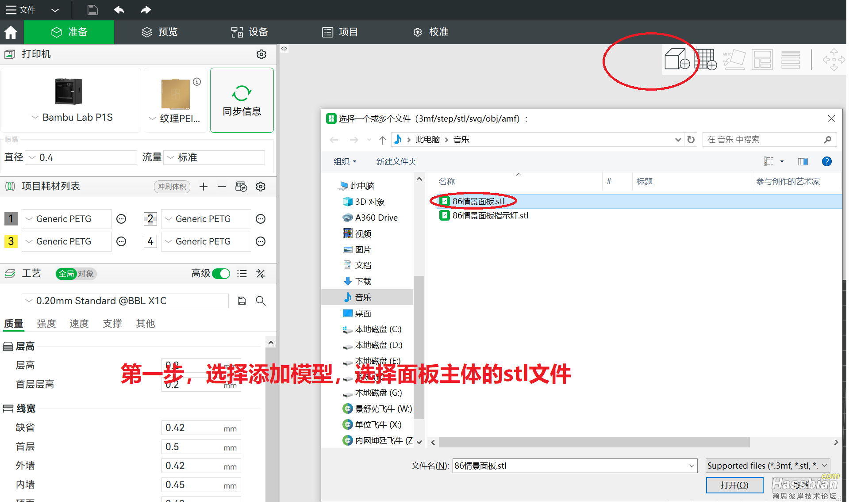Select the 全局 process scope
The height and width of the screenshot is (504, 849).
(66, 274)
